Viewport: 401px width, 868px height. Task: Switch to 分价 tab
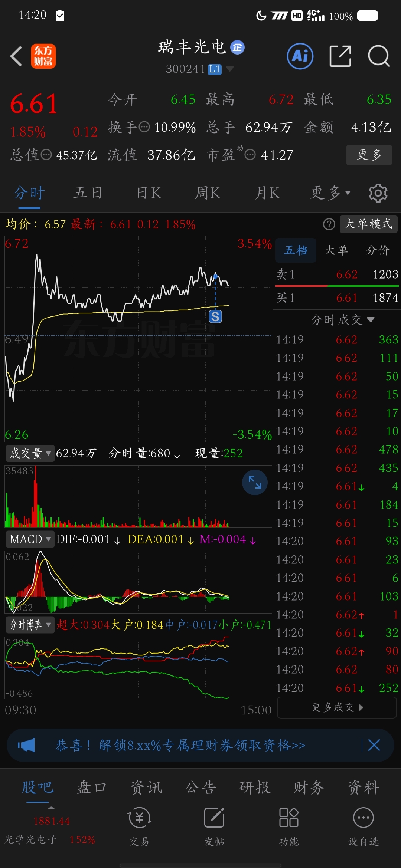(378, 250)
